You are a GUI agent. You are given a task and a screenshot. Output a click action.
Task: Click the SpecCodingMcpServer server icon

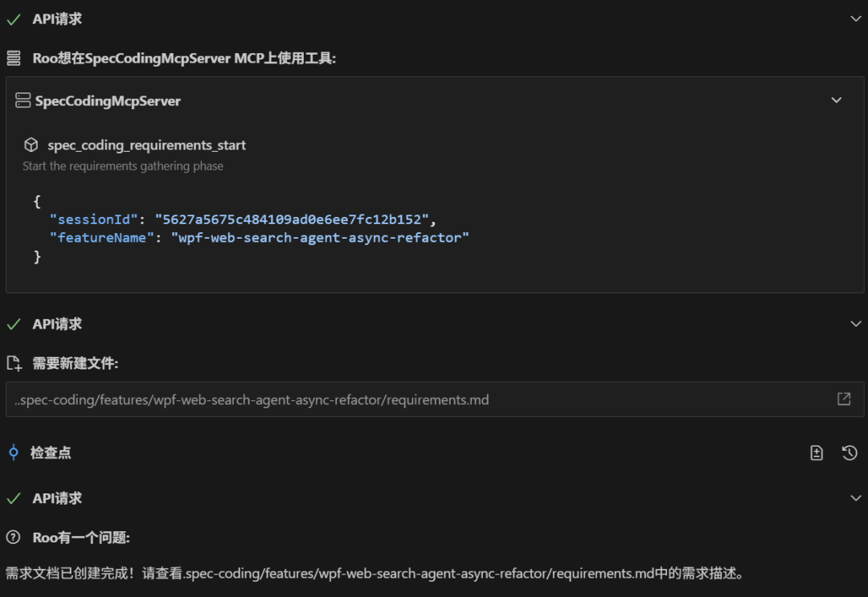click(x=23, y=100)
